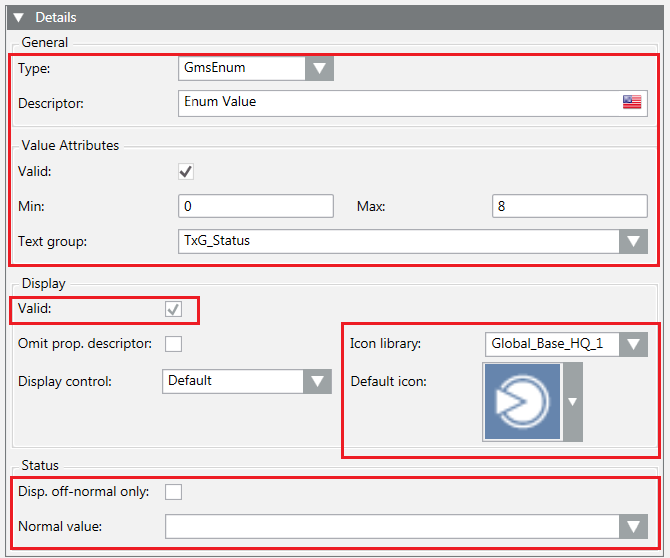
Task: Click the Global_Base_HQ_1 library value
Action: coord(548,344)
